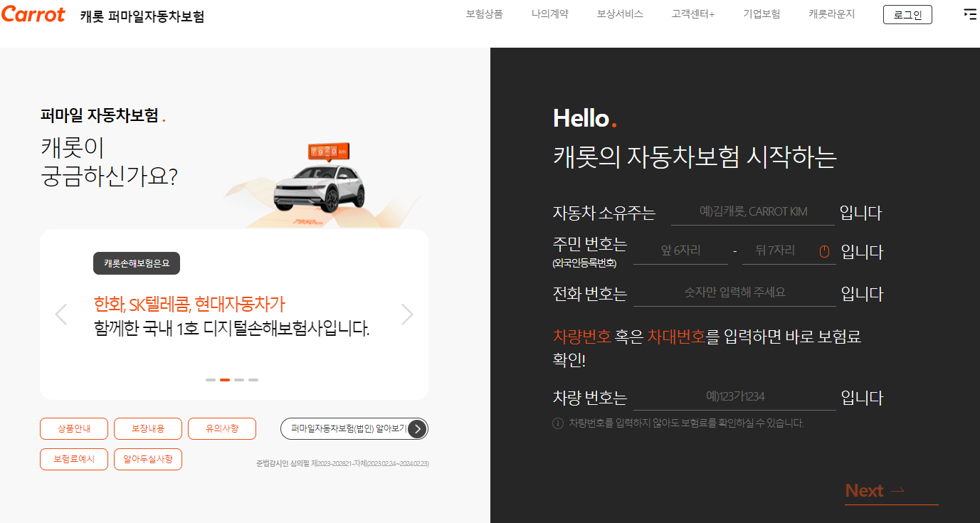980x523 pixels.
Task: Click 한화, SK텔레콤, 현대자동차가 orange headline
Action: [x=189, y=305]
